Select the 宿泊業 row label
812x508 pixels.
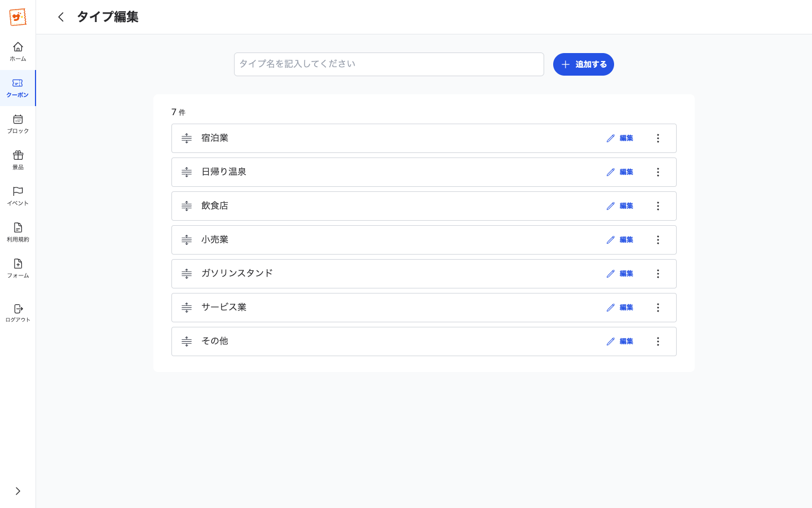tap(215, 138)
